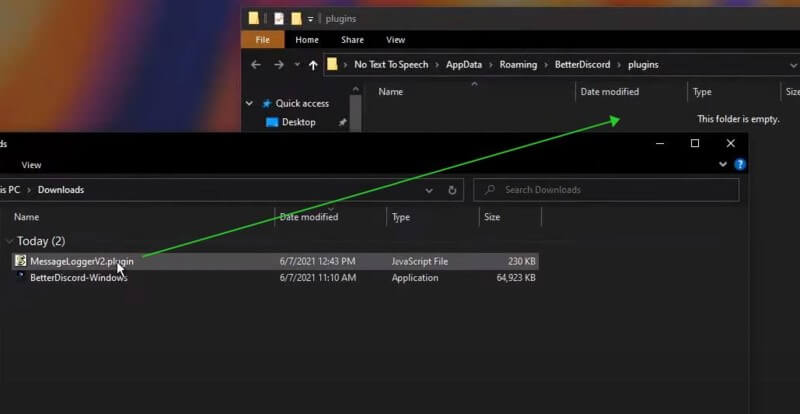Viewport: 800px width, 414px height.
Task: Open the recent locations dropdown arrow
Action: [296, 65]
